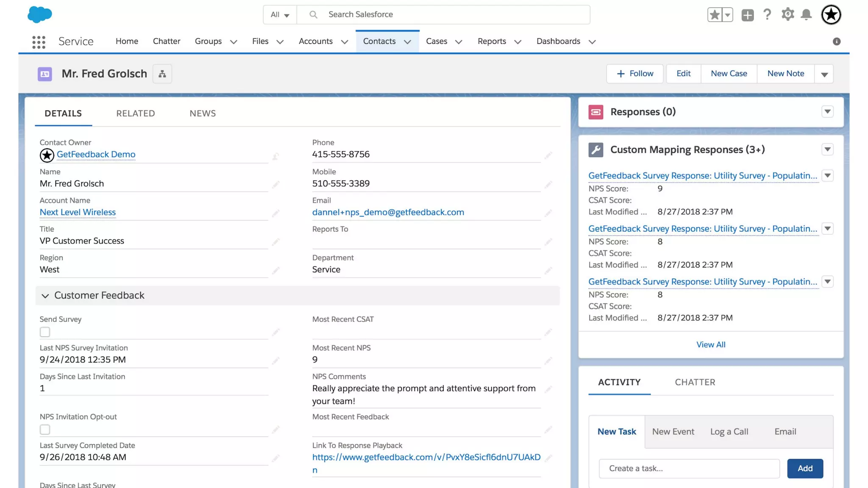This screenshot has height=488, width=868.
Task: Select the New Event tab
Action: click(x=673, y=432)
